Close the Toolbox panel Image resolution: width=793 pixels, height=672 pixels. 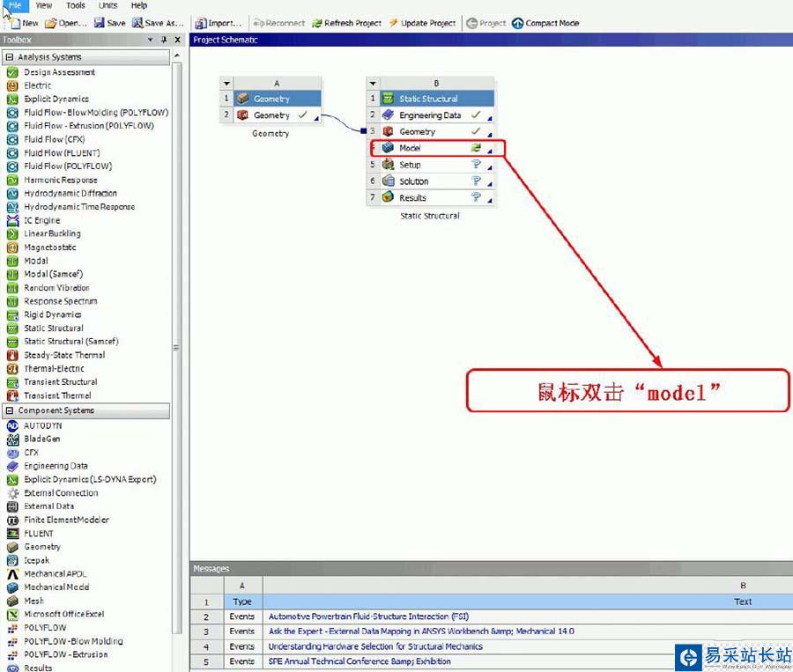pos(177,40)
